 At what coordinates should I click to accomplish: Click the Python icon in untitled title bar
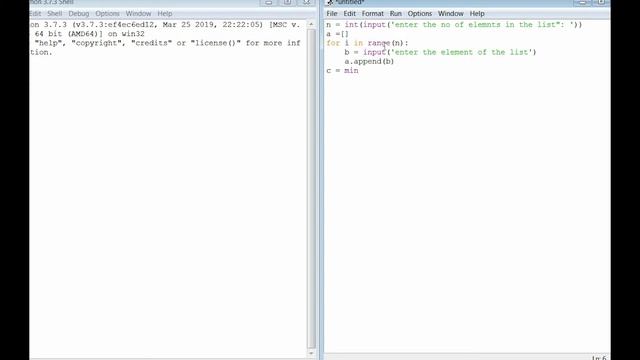330,2
